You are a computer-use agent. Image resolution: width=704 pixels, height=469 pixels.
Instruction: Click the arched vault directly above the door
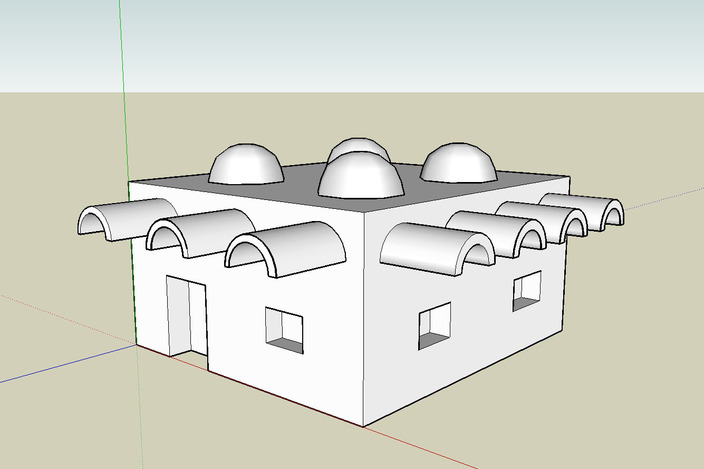point(200,233)
